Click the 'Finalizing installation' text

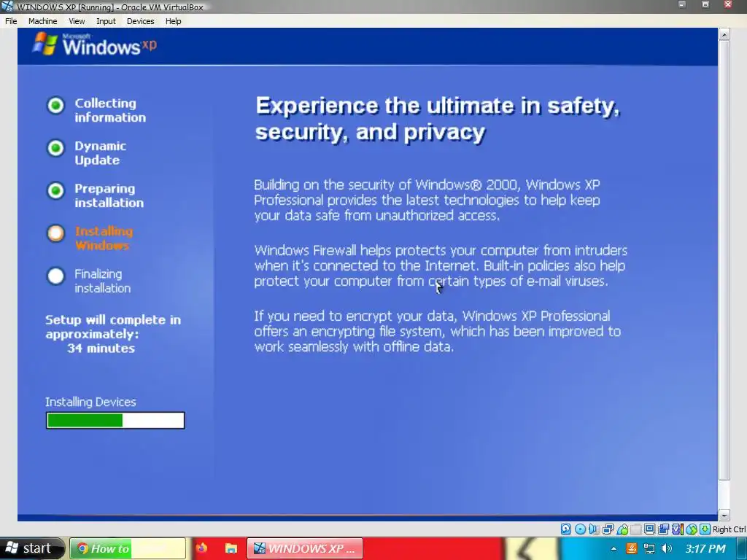pyautogui.click(x=102, y=281)
